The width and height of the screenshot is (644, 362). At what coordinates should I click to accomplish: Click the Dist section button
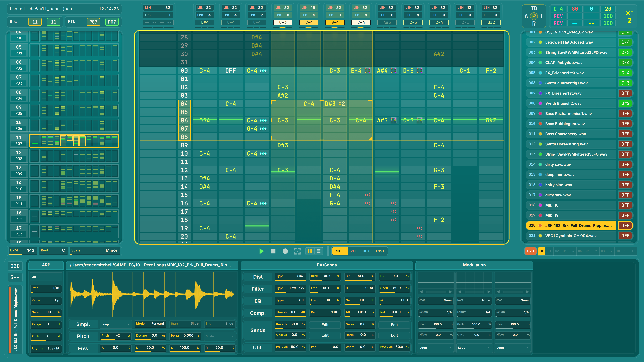point(258,277)
